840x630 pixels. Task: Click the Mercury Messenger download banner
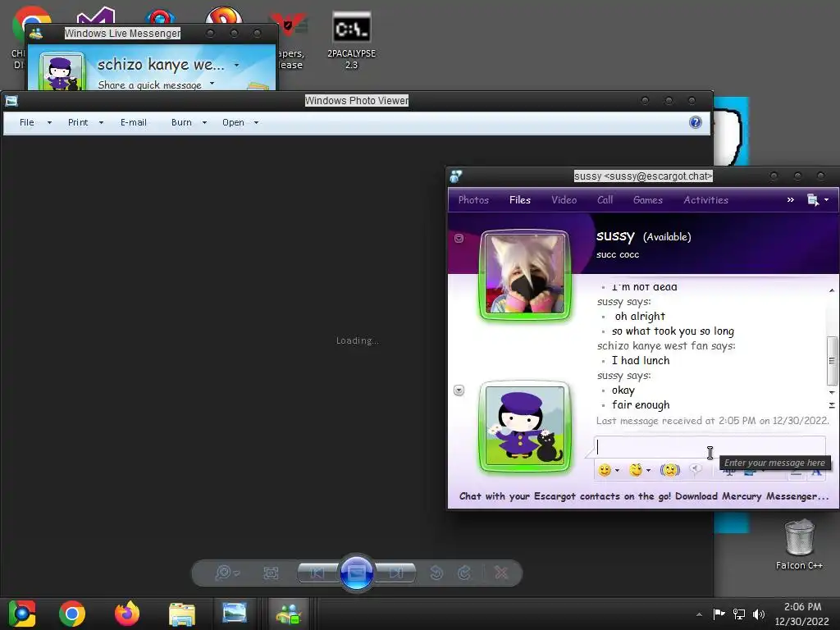(x=644, y=496)
